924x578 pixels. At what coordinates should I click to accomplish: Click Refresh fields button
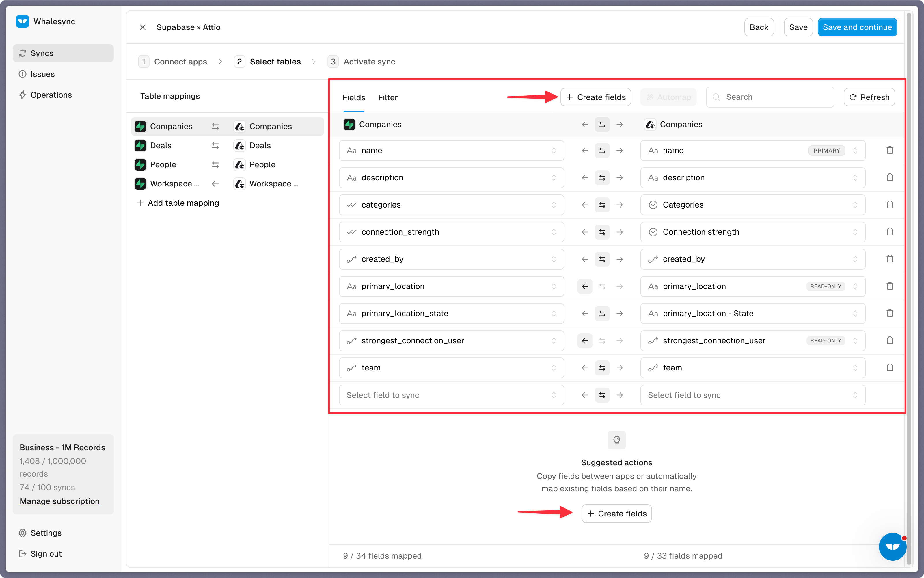pos(869,97)
